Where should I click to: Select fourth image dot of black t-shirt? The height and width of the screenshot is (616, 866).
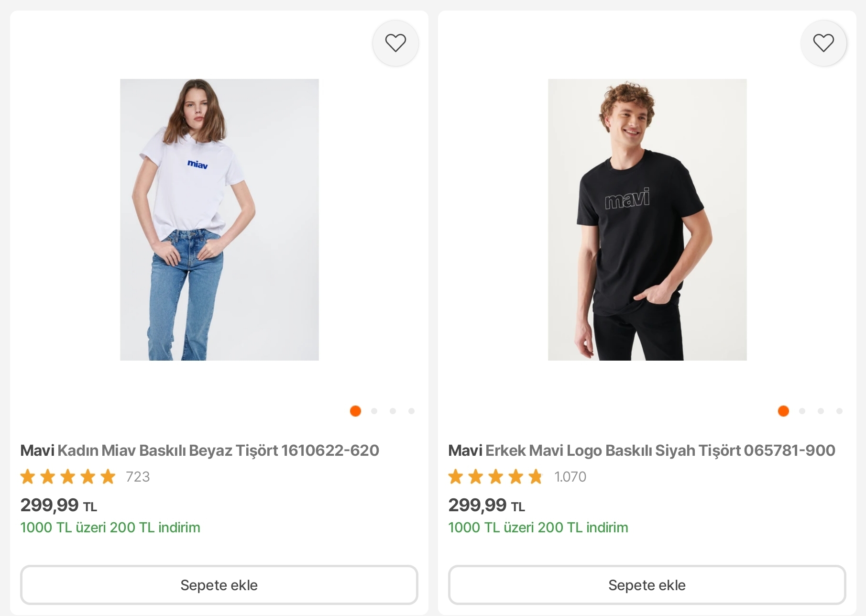tap(839, 411)
